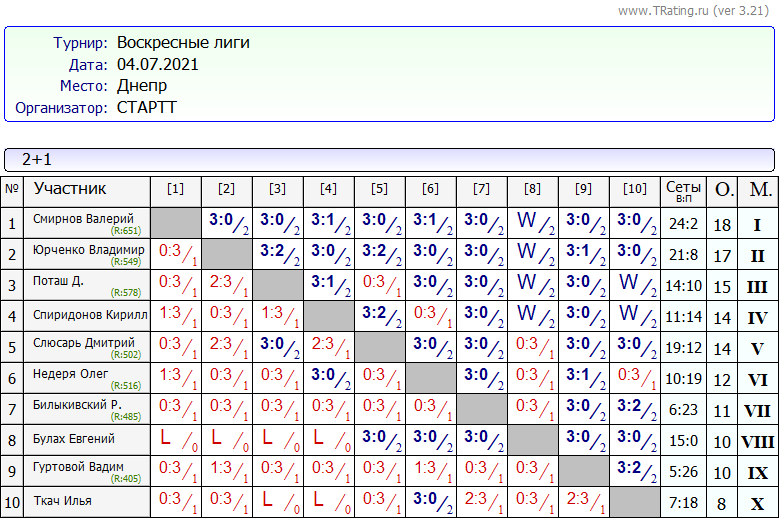Click the date value 04.07.2021
The height and width of the screenshot is (518, 779).
pos(157,65)
